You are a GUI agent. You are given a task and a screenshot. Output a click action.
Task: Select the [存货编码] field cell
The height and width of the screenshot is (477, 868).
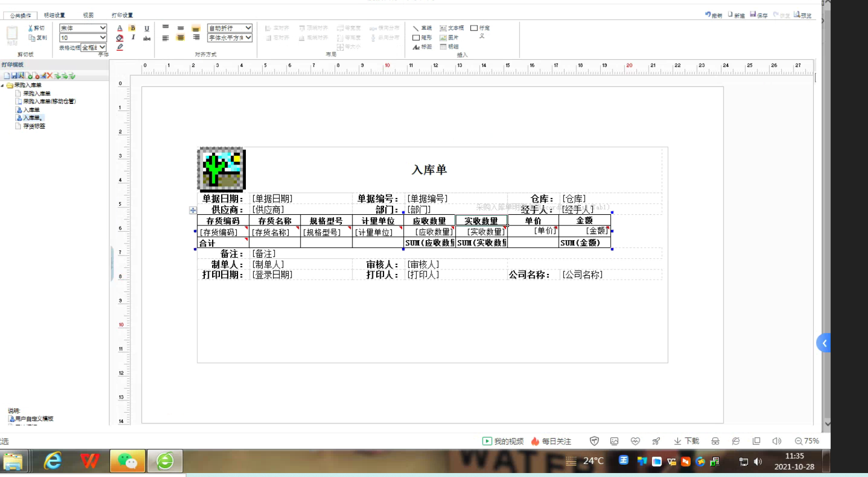tap(223, 232)
